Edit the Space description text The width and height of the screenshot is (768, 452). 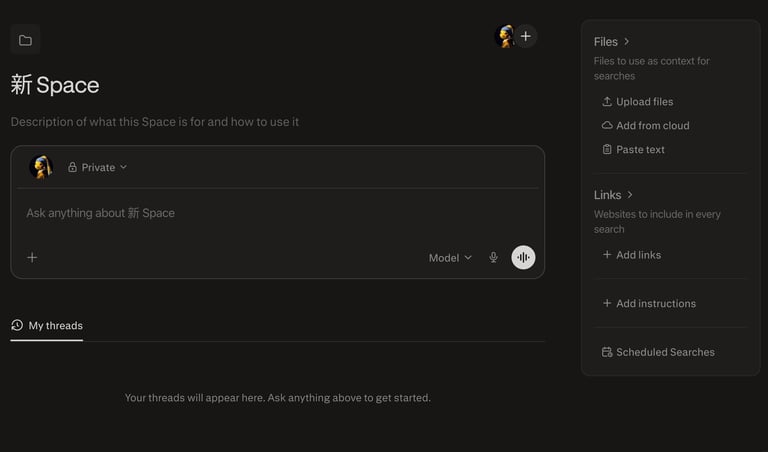(x=155, y=122)
